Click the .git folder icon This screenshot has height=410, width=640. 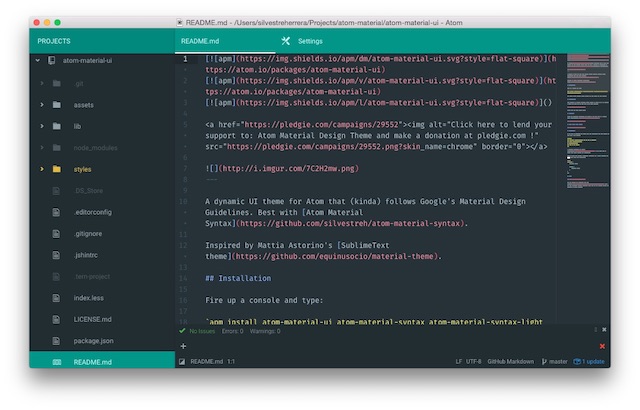57,83
